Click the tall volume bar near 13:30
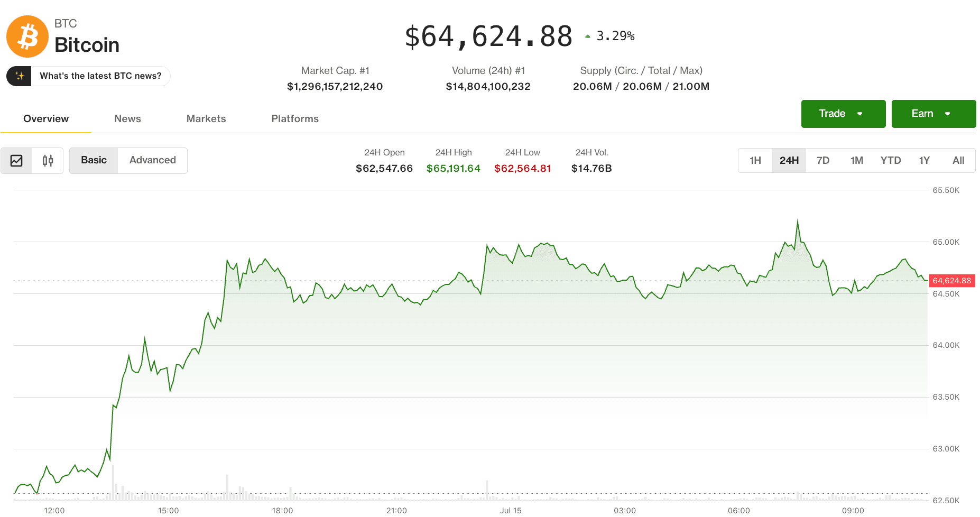980x517 pixels. coord(113,482)
